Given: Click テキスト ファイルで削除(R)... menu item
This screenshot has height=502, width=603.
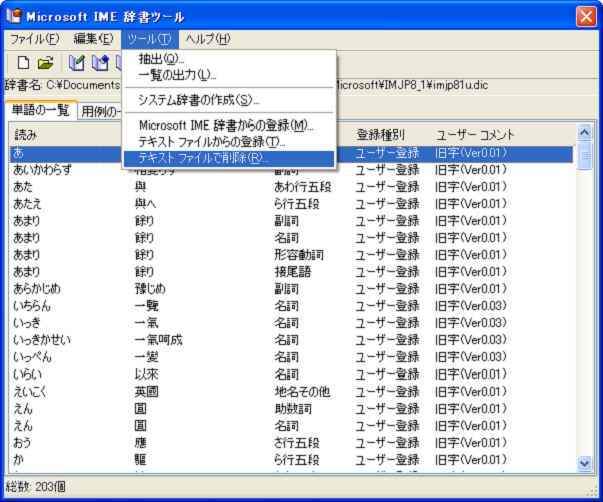Looking at the screenshot, I should click(204, 158).
